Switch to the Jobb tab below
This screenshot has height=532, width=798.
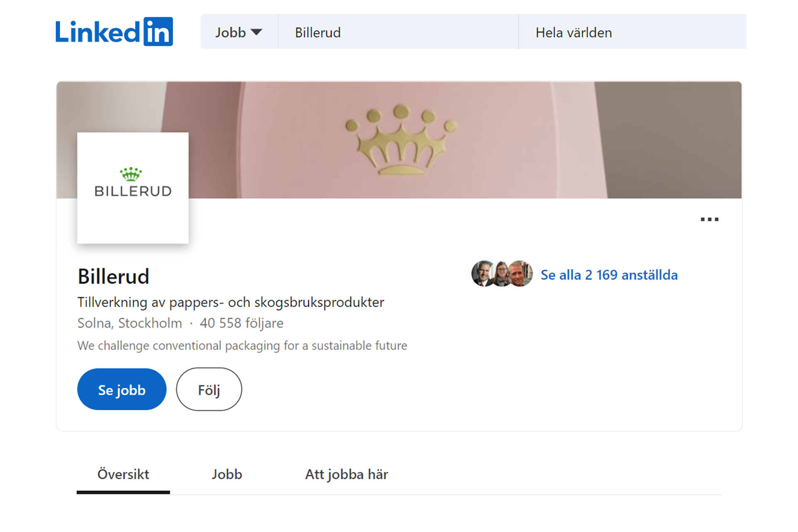[227, 474]
